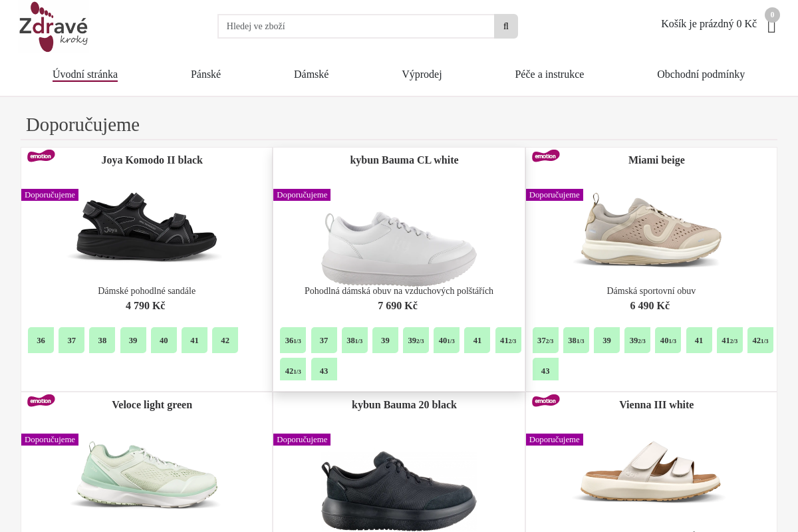This screenshot has height=532, width=798.
Task: Select size 36 for Joya Komodo II
Action: tap(41, 340)
